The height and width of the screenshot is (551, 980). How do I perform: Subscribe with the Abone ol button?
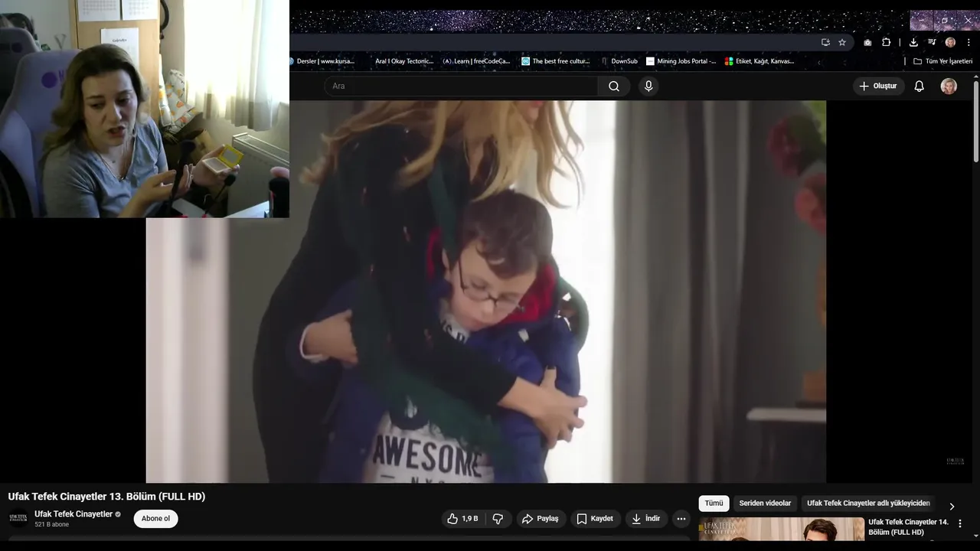[155, 519]
